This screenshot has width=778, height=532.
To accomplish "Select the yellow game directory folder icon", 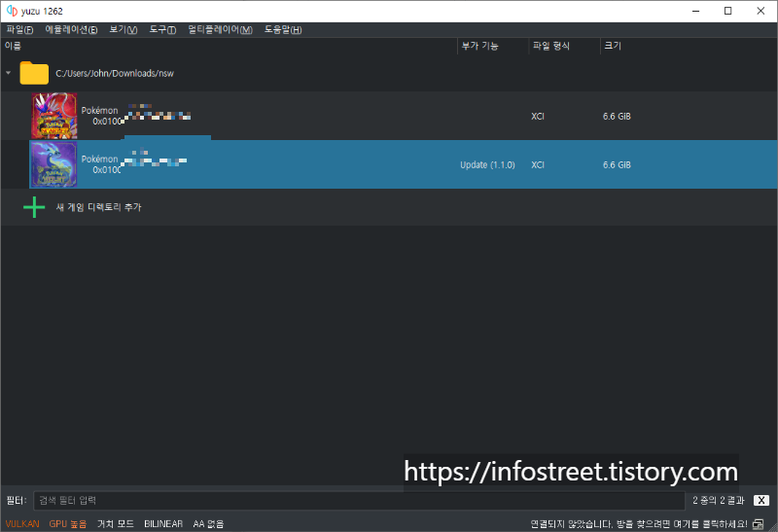I will pyautogui.click(x=34, y=73).
